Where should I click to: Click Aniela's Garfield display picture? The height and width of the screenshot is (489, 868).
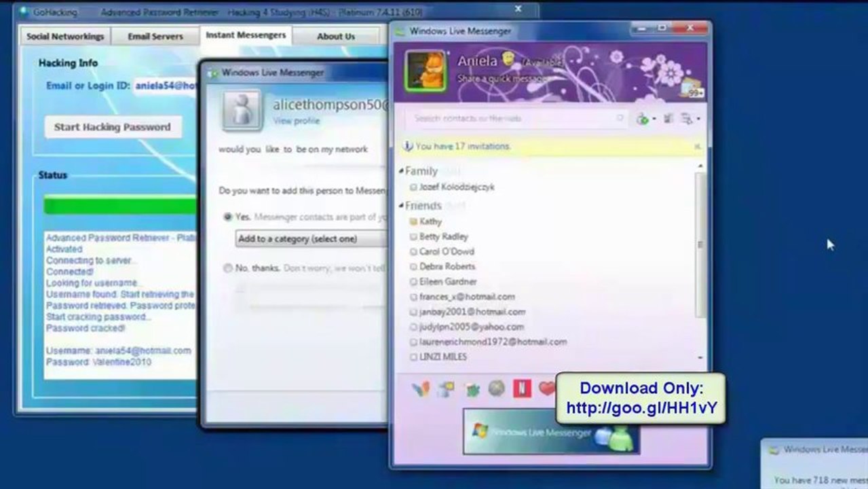[426, 70]
